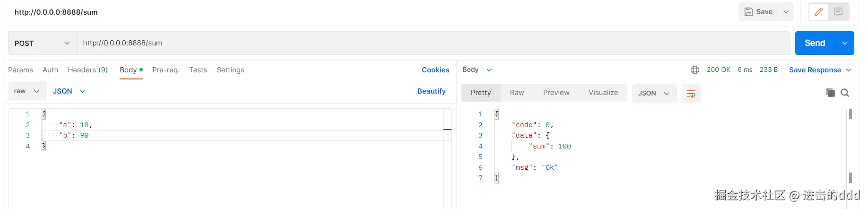This screenshot has width=868, height=209.
Task: Click the edit pencil icon
Action: tap(819, 12)
